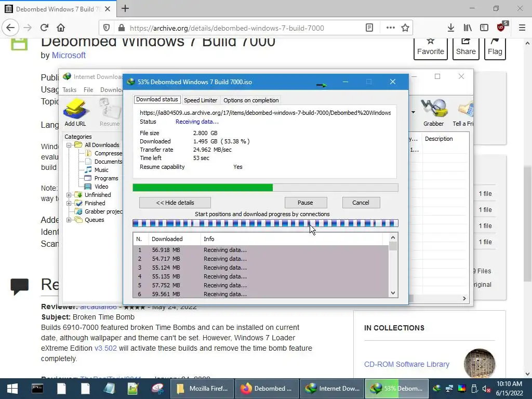Open the File menu in IDM
The image size is (532, 399).
(x=88, y=89)
